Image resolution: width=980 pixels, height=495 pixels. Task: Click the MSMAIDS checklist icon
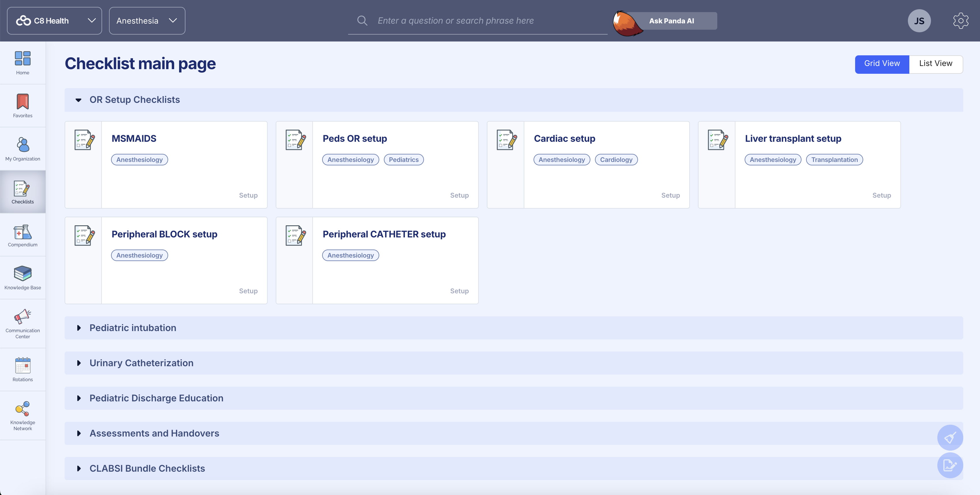coord(85,140)
